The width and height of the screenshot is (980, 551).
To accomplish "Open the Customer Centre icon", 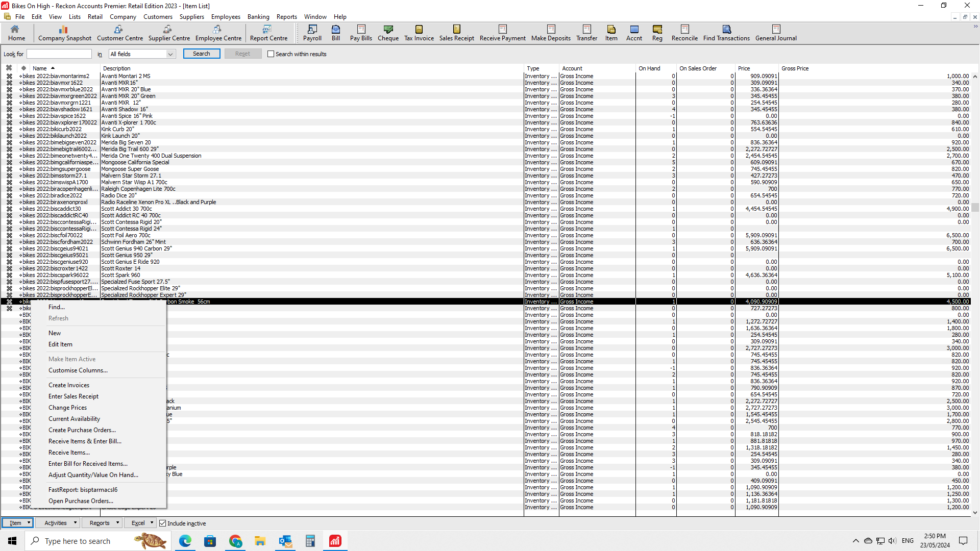I will click(119, 33).
